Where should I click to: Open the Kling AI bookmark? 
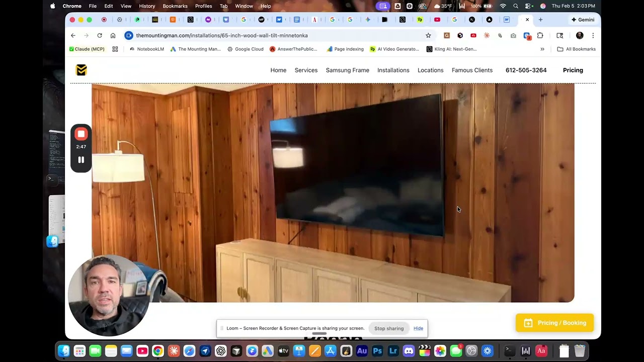(x=451, y=49)
